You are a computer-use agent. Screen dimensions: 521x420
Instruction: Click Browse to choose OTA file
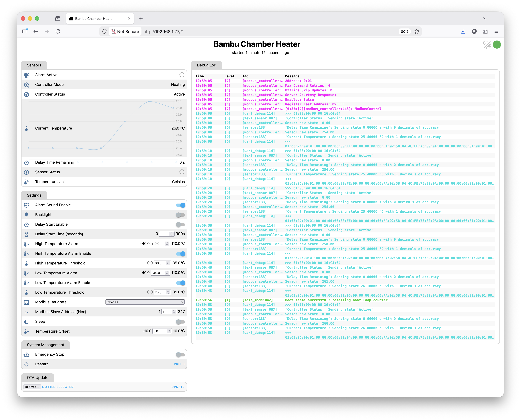tap(32, 387)
